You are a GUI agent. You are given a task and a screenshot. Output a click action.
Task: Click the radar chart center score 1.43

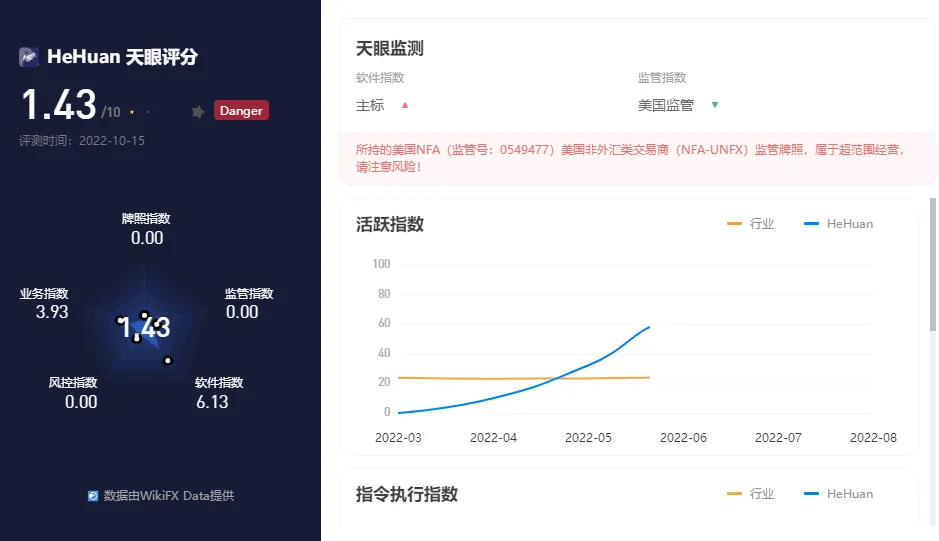click(x=144, y=327)
